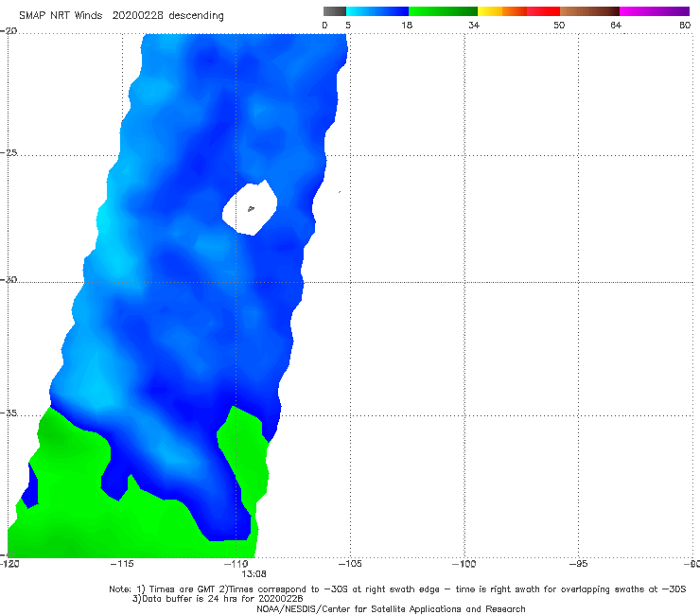Click colorbar label 18
700x615 pixels.
[407, 25]
